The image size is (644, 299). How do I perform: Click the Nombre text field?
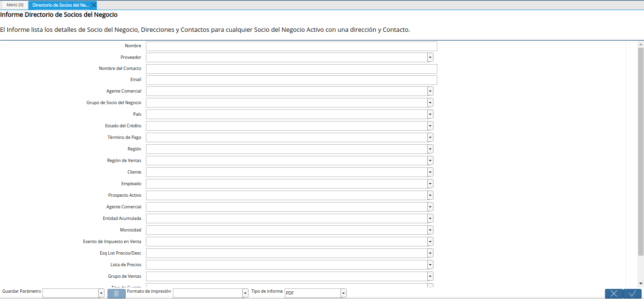291,46
